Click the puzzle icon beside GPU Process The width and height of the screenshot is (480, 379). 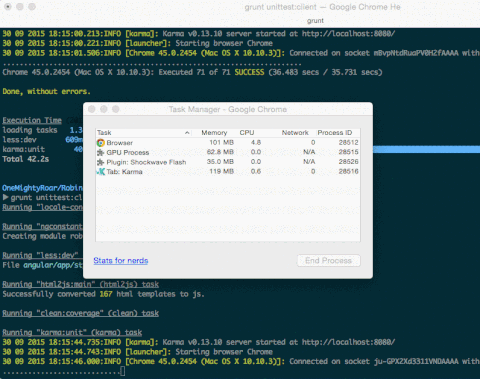pos(100,153)
